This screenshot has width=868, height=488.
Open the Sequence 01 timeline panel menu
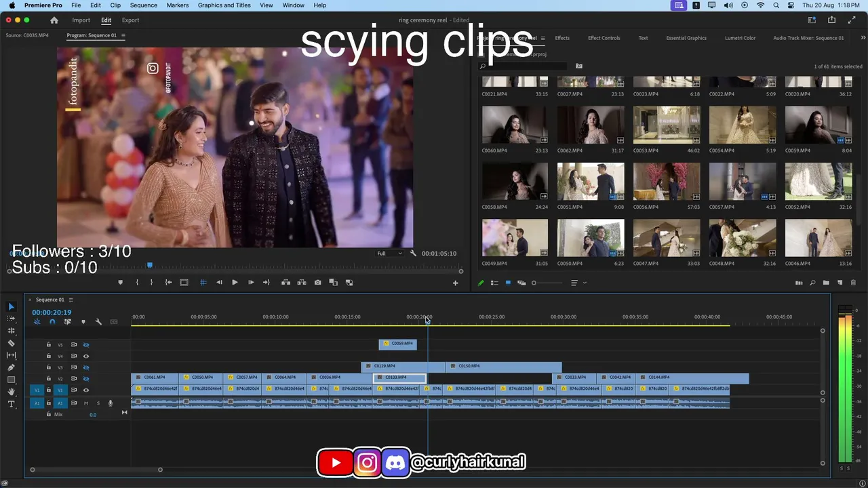click(x=71, y=300)
